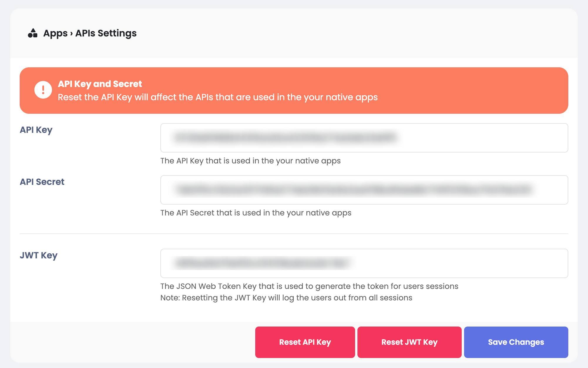Image resolution: width=588 pixels, height=368 pixels.
Task: Click the helper text below the API Key field
Action: 251,161
